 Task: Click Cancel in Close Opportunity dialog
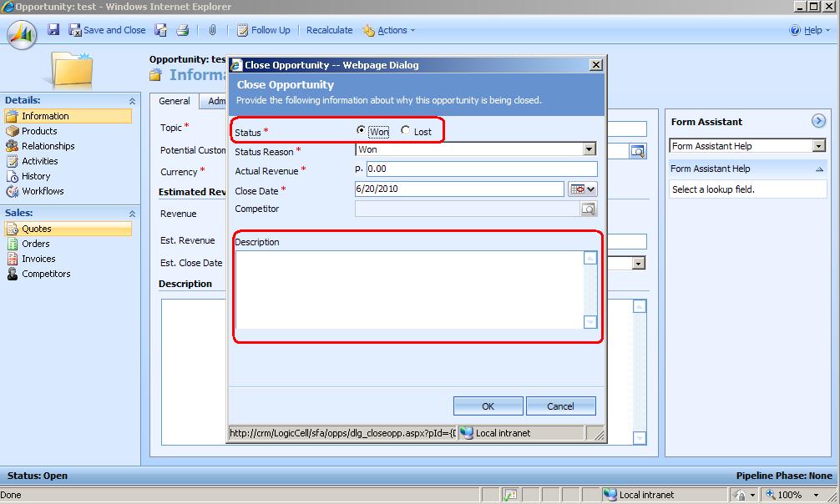coord(561,406)
